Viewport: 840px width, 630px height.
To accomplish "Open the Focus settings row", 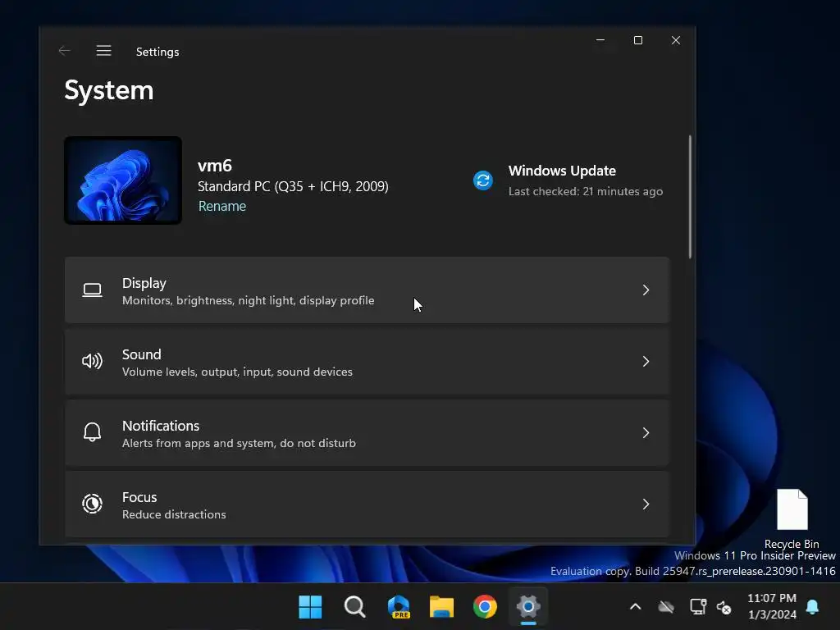I will 367,504.
